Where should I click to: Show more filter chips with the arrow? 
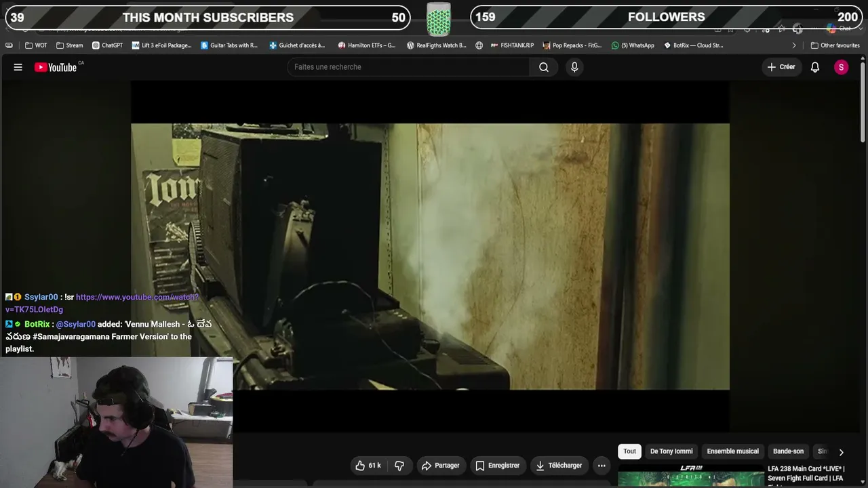pos(841,452)
